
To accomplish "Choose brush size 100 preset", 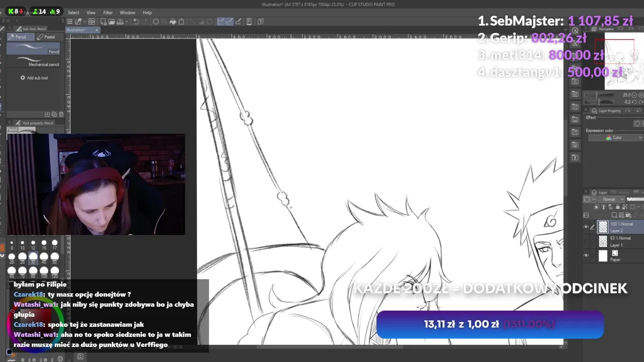I will (44, 273).
